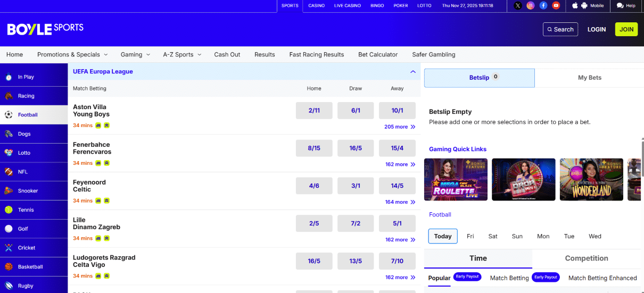This screenshot has height=293, width=644.
Task: Select the In Play stopwatch icon
Action: coord(9,77)
